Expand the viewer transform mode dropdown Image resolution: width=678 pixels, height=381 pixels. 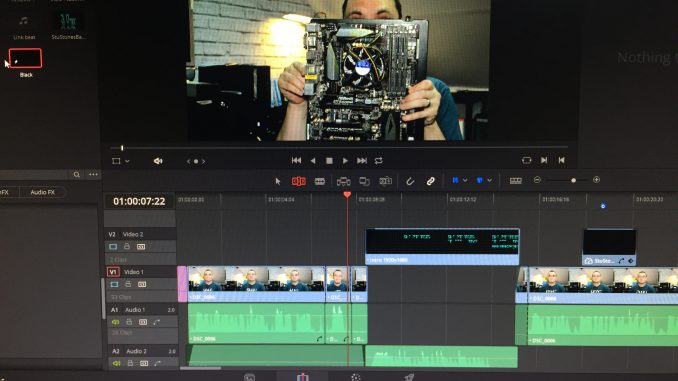click(x=127, y=161)
